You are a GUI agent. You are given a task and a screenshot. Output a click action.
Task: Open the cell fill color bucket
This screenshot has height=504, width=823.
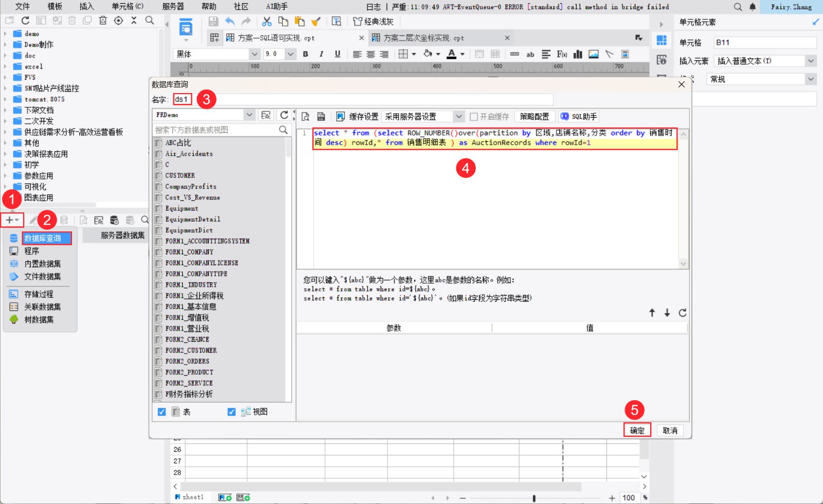pos(427,54)
